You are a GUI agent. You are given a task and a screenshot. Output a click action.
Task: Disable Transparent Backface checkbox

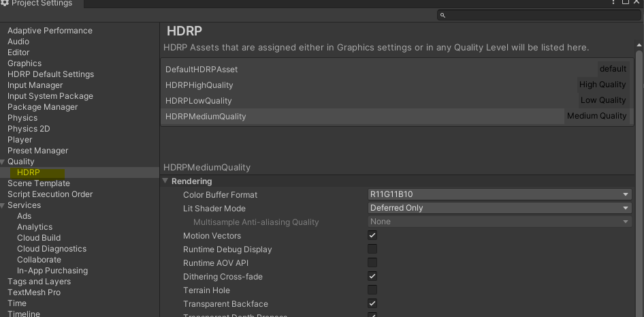tap(372, 304)
